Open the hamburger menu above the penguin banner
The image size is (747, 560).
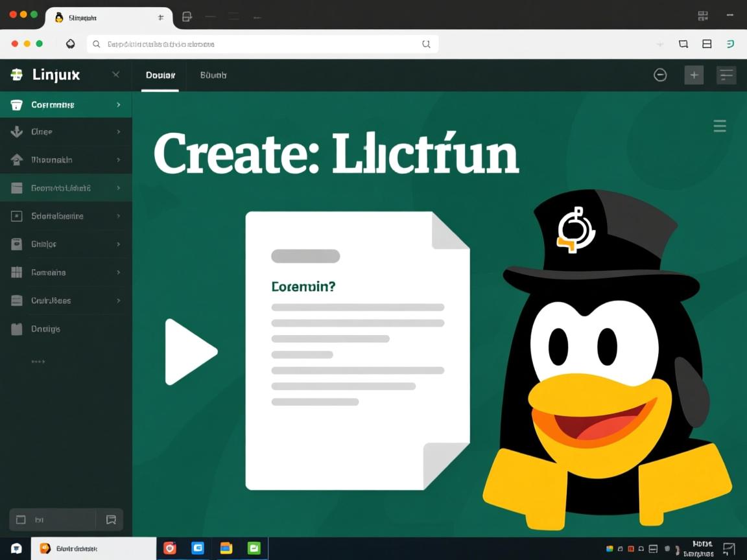coord(720,126)
